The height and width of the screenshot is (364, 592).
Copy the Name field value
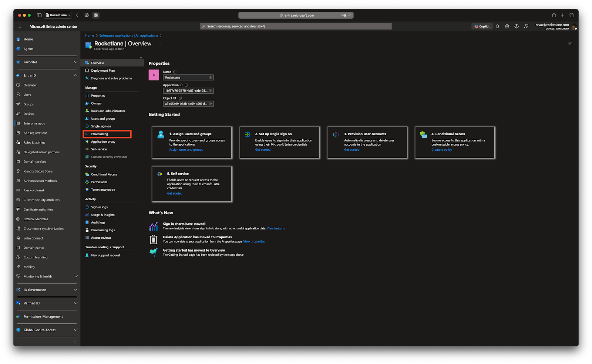(x=211, y=78)
